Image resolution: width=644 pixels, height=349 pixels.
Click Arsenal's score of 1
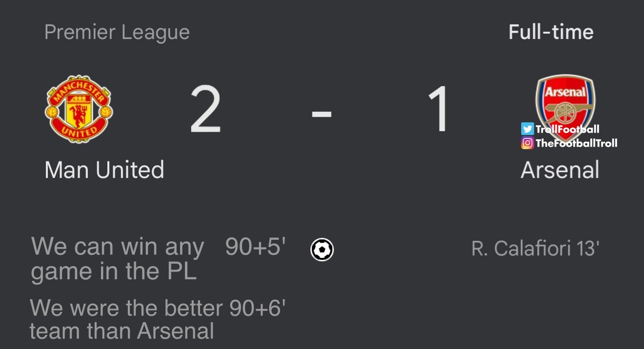439,109
